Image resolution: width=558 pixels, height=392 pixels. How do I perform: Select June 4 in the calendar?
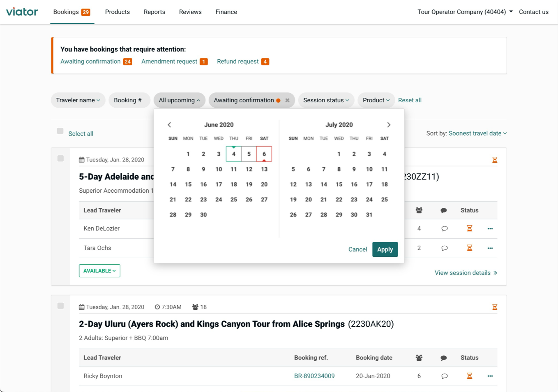point(234,154)
